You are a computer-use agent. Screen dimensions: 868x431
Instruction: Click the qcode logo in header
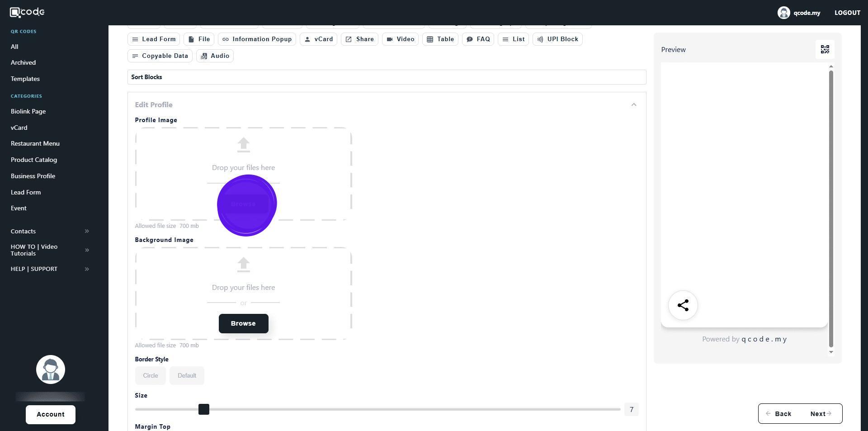[x=27, y=12]
